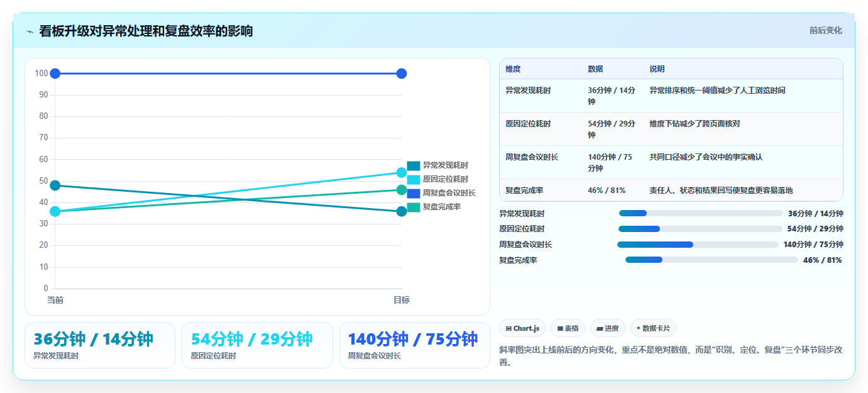The image size is (868, 393).
Task: Click the 数据 column header
Action: click(x=595, y=69)
